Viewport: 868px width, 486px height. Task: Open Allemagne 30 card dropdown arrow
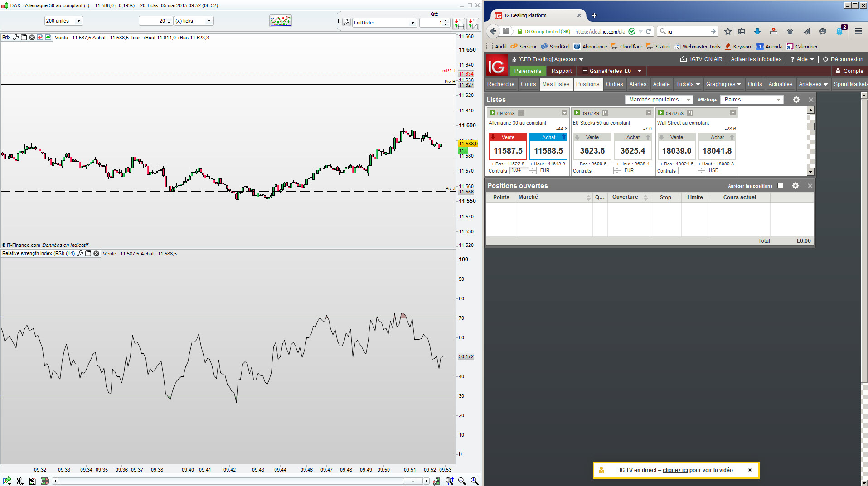point(564,113)
